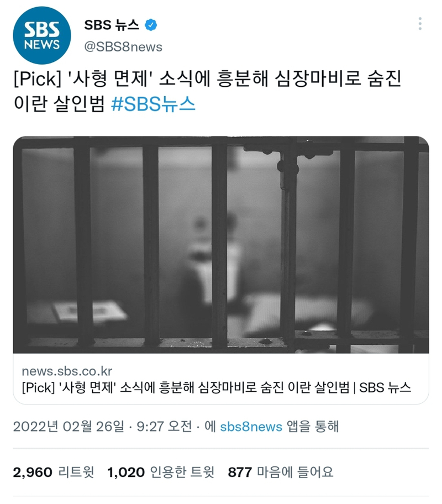View the 1,020 인용한 트윗 list
Viewport: 442px width, 504px height.
(x=161, y=472)
